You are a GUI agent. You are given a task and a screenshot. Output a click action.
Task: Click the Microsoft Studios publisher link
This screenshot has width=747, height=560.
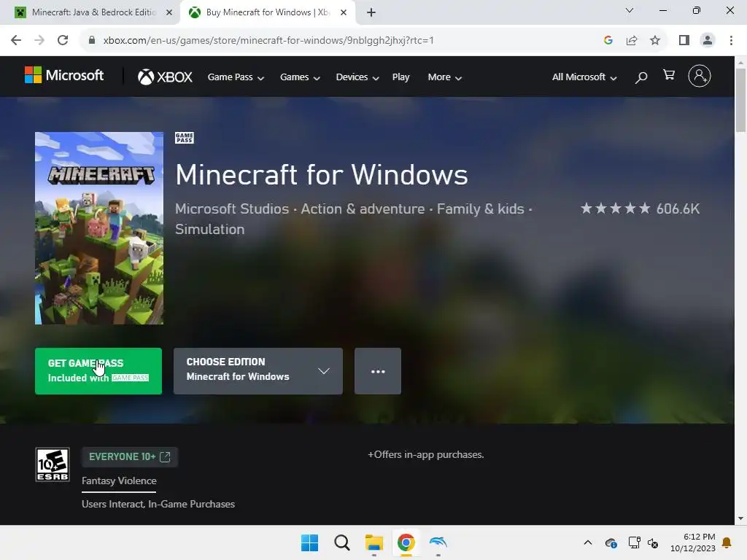(232, 209)
